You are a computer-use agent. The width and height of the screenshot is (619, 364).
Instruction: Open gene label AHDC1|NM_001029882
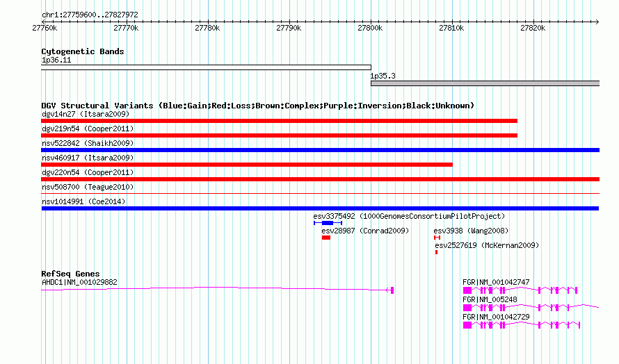tap(79, 282)
